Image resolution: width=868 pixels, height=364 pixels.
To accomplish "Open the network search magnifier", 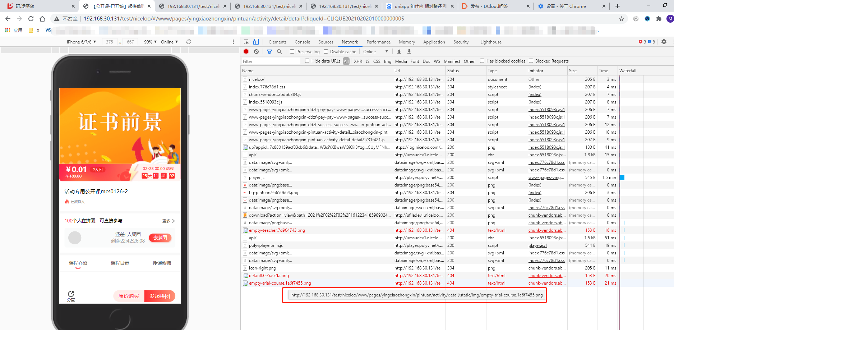I will click(279, 52).
